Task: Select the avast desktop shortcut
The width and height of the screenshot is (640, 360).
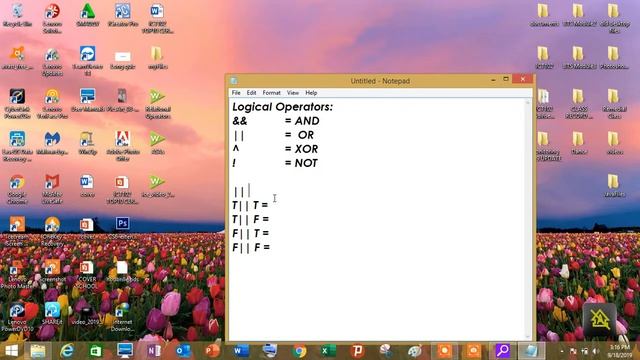Action: 17,58
